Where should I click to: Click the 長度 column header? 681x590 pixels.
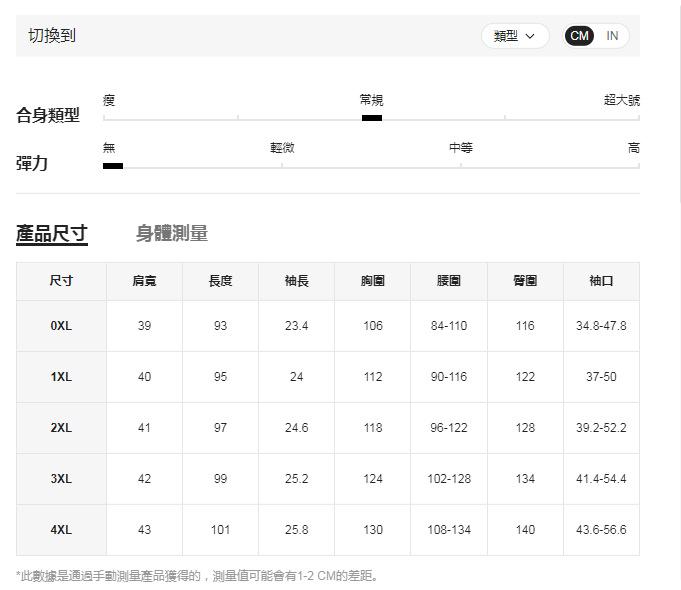[220, 281]
